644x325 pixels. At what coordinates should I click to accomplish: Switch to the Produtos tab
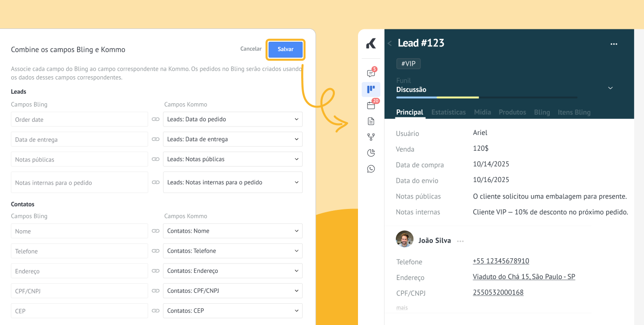click(512, 112)
